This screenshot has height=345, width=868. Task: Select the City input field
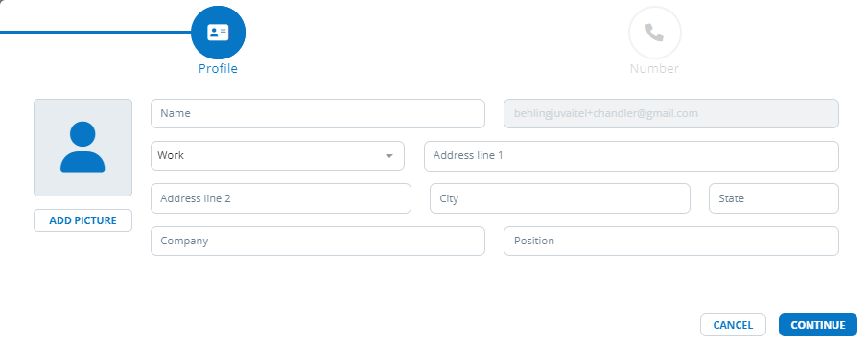tap(560, 198)
